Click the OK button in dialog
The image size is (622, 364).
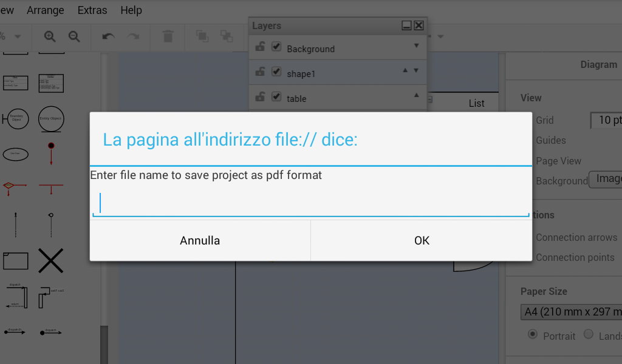click(422, 241)
